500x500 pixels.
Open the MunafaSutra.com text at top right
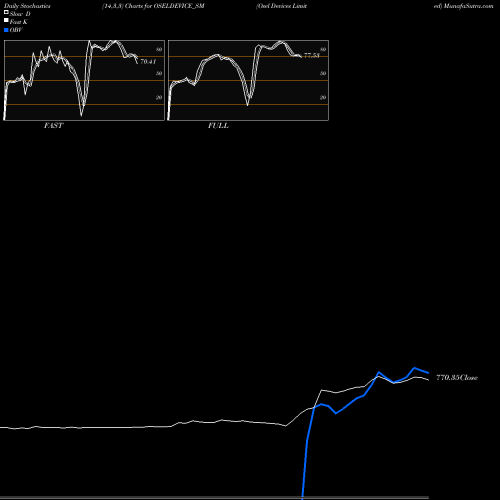(x=468, y=6)
